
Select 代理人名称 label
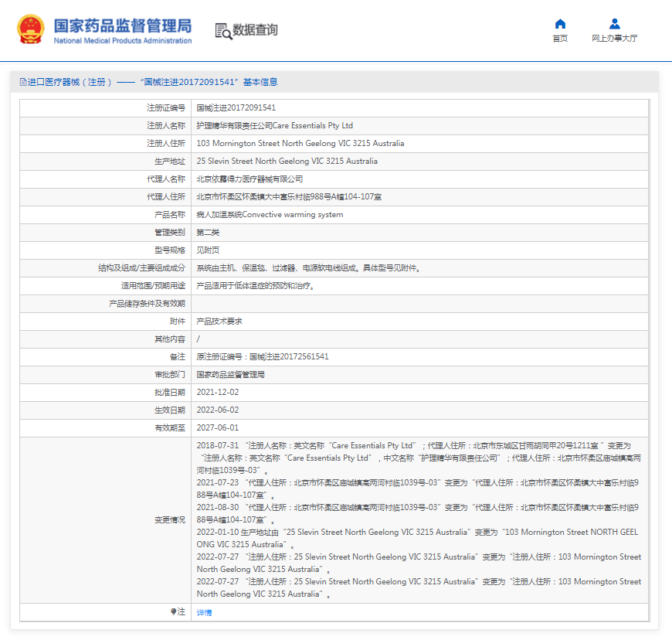tap(166, 179)
